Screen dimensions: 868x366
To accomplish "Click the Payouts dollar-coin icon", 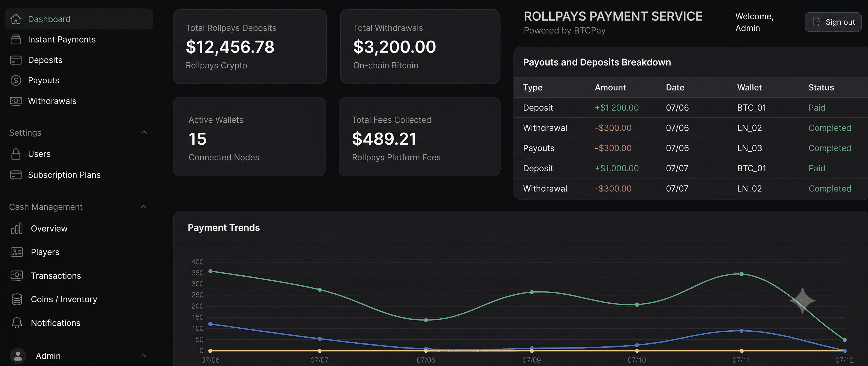I will [16, 80].
